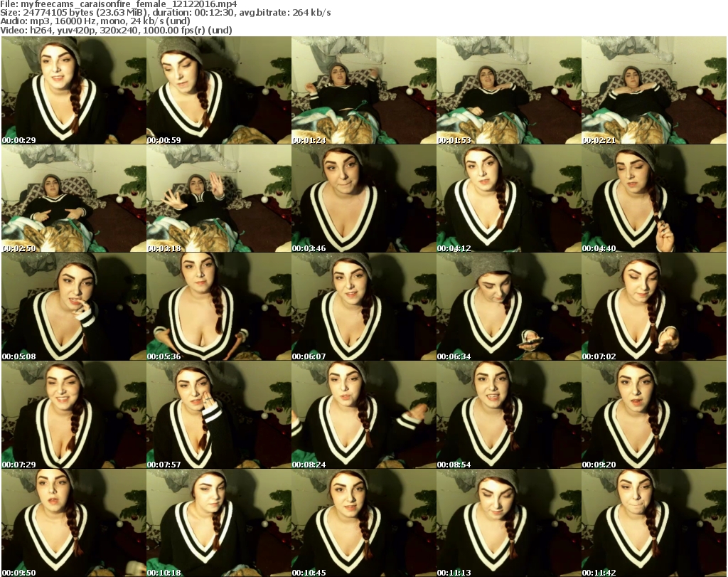Select the thumbnail stamped 00:01:24
This screenshot has width=728, height=577.
(363, 90)
